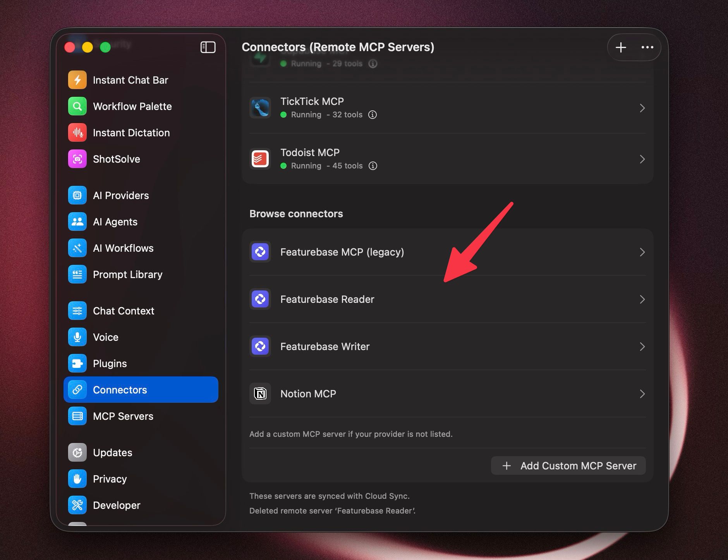Click the 'Running - 45 tools' status text
The height and width of the screenshot is (560, 728).
(326, 166)
